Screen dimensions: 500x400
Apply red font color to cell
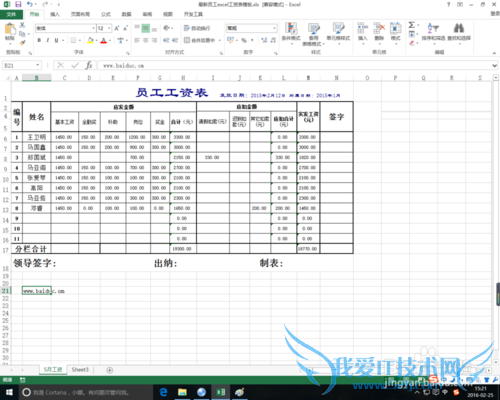(104, 40)
